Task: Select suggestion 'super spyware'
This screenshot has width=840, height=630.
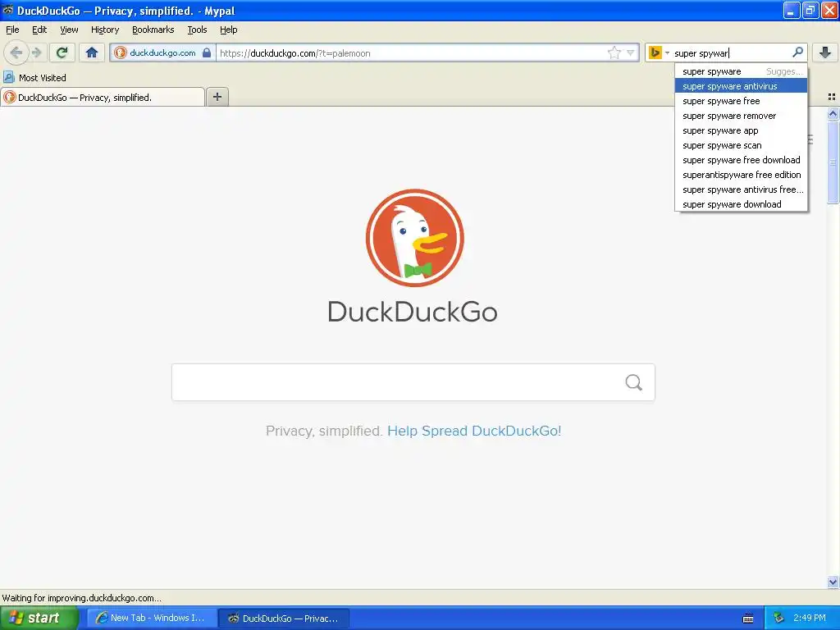Action: [x=741, y=71]
